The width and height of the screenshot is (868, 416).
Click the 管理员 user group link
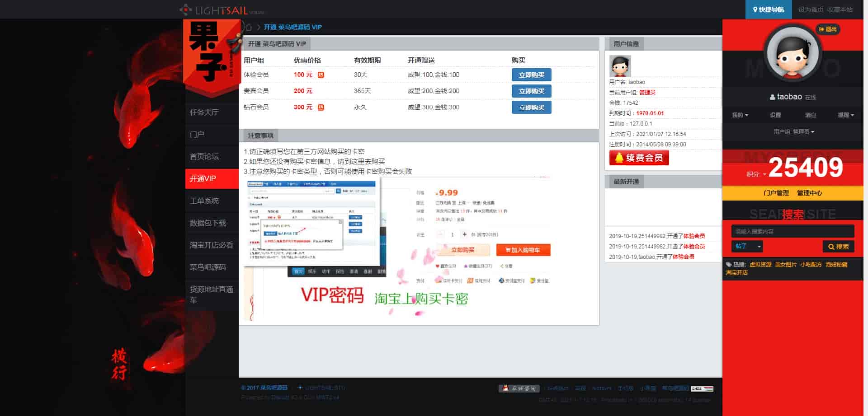pyautogui.click(x=647, y=93)
